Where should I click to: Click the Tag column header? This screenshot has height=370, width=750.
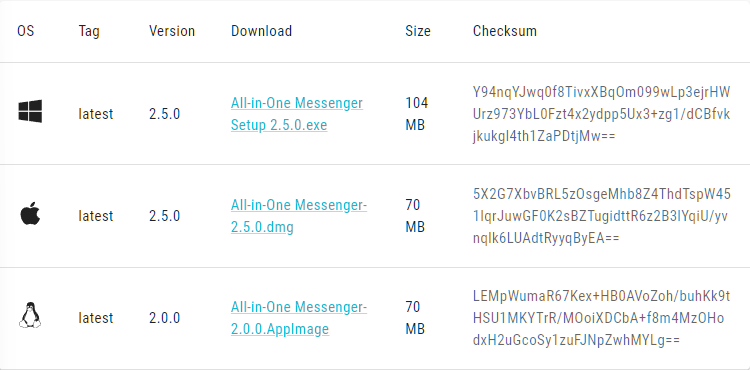[x=89, y=31]
